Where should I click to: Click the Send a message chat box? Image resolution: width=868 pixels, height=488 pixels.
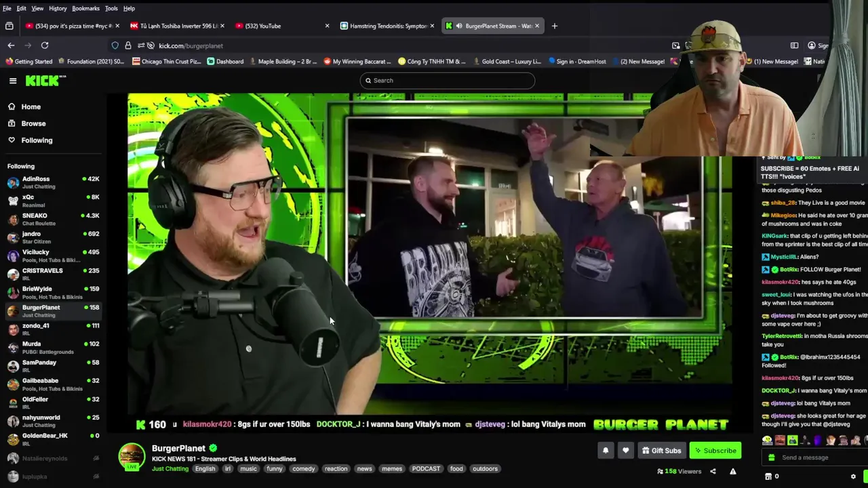coord(814,457)
